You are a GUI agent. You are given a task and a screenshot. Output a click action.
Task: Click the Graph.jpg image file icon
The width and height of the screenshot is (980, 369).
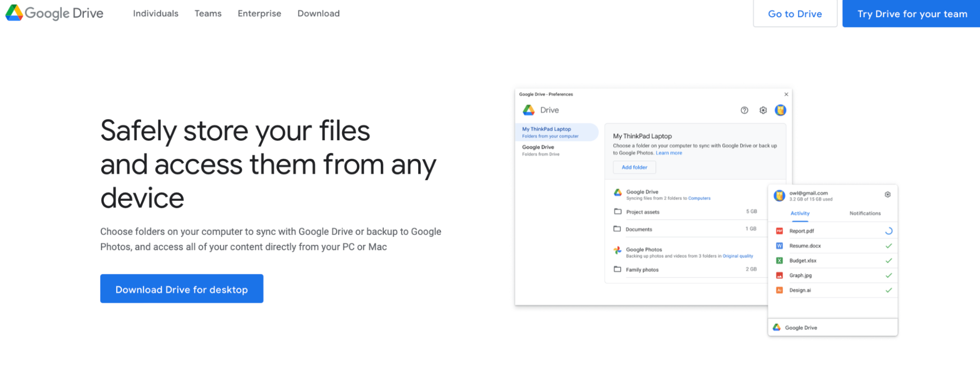pos(779,275)
